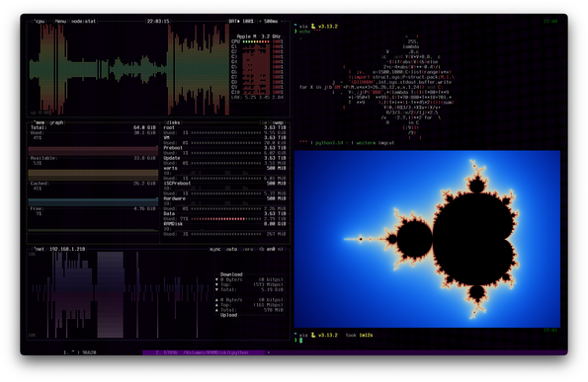Click the LAV load average line

(x=257, y=98)
